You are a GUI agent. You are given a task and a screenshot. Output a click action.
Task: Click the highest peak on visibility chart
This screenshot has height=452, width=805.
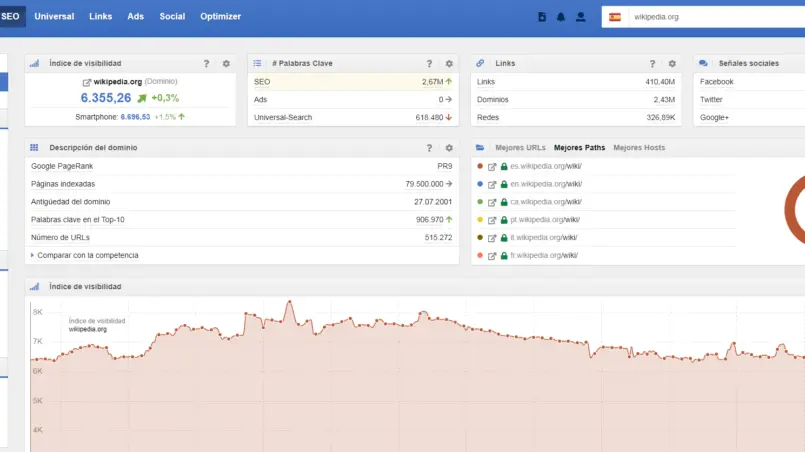coord(290,302)
